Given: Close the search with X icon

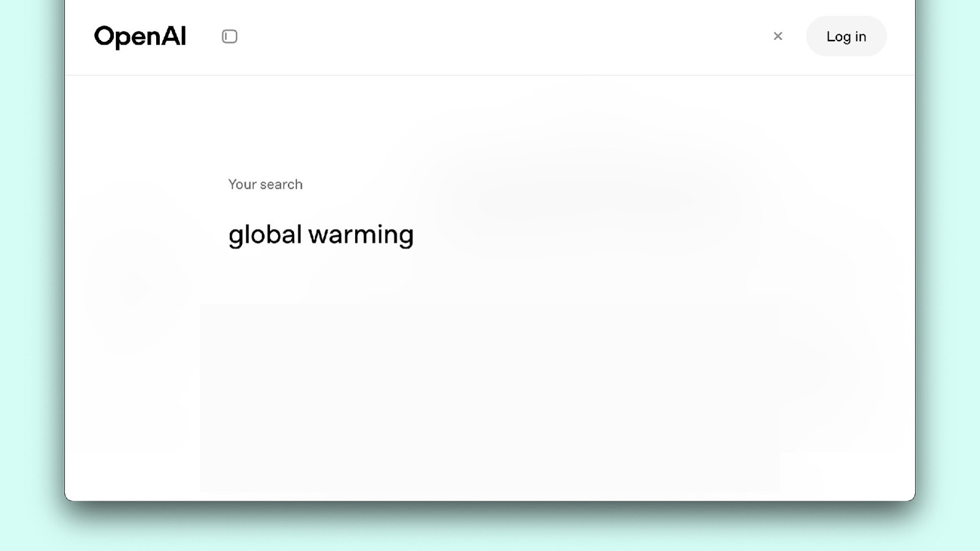Looking at the screenshot, I should click(x=778, y=36).
